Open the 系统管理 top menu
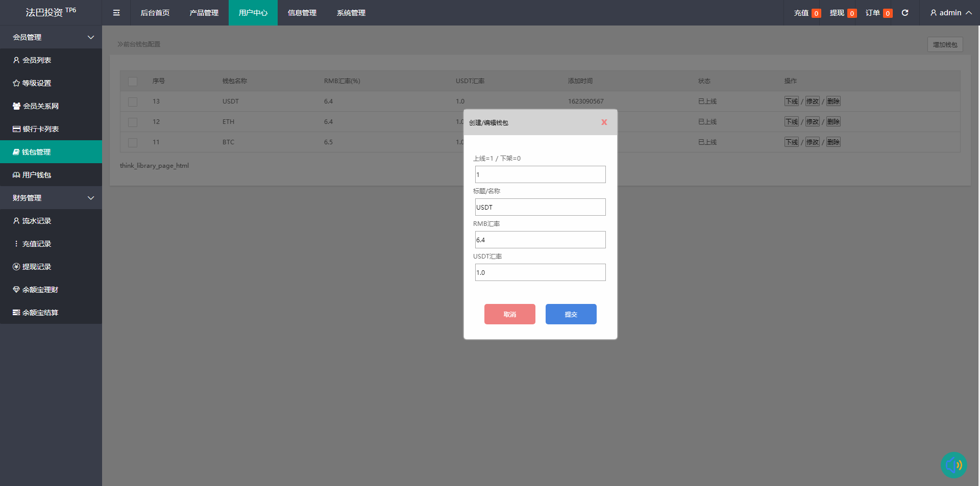The width and height of the screenshot is (980, 486). (x=351, y=13)
